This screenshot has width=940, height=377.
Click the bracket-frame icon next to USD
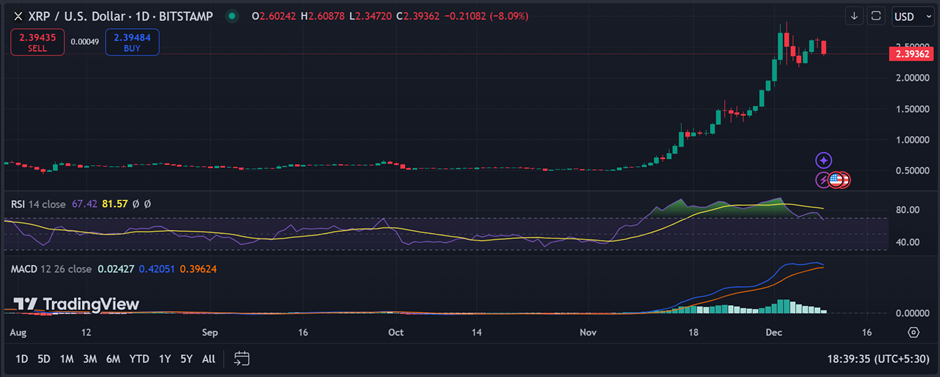876,16
